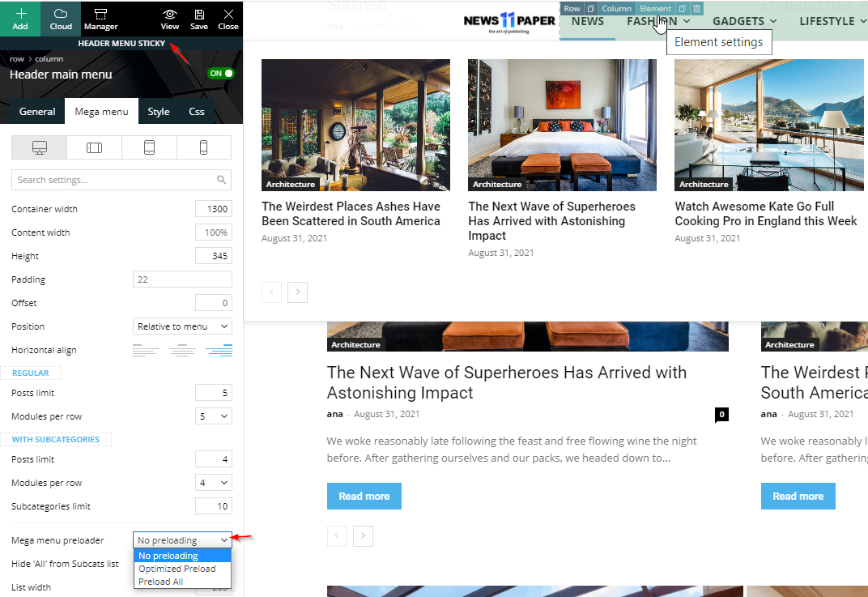Go to previous mega menu posts page

click(271, 292)
